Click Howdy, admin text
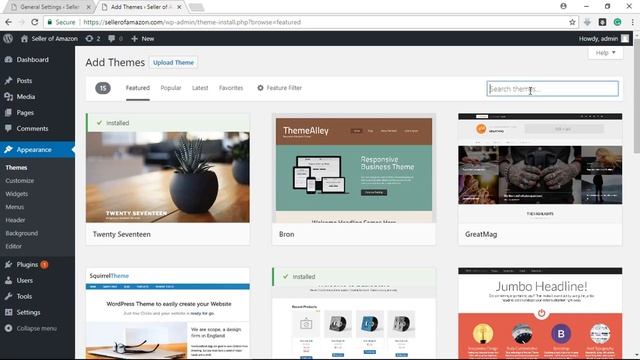The image size is (640, 360). click(598, 39)
